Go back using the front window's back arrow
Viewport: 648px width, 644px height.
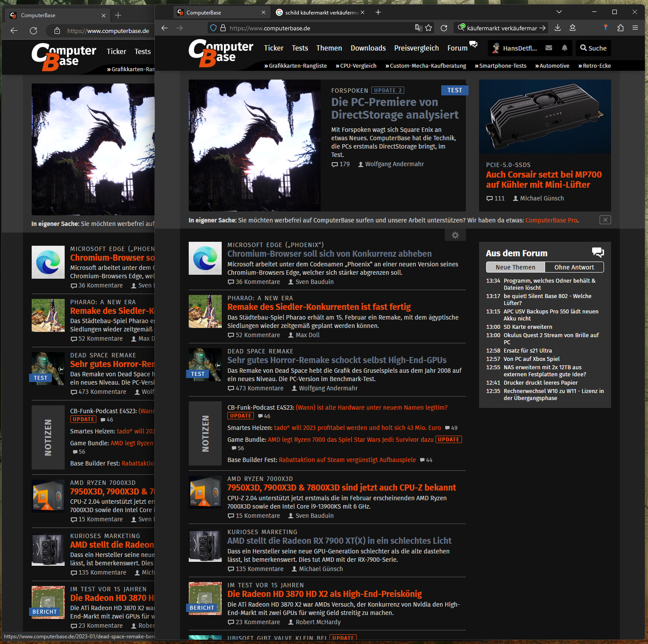coord(165,28)
